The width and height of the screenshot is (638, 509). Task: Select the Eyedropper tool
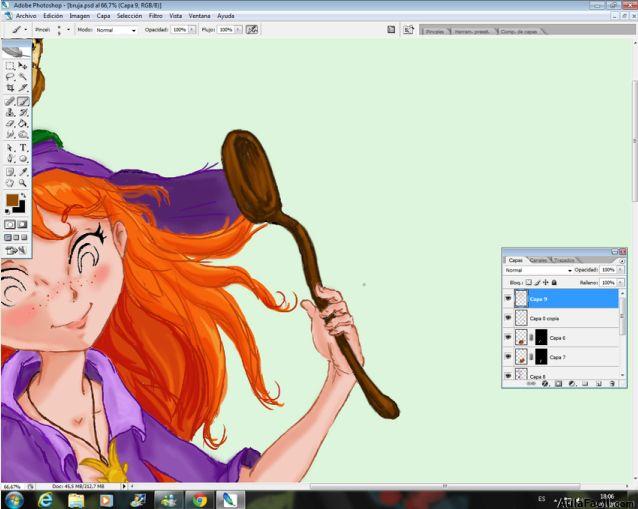click(x=23, y=172)
